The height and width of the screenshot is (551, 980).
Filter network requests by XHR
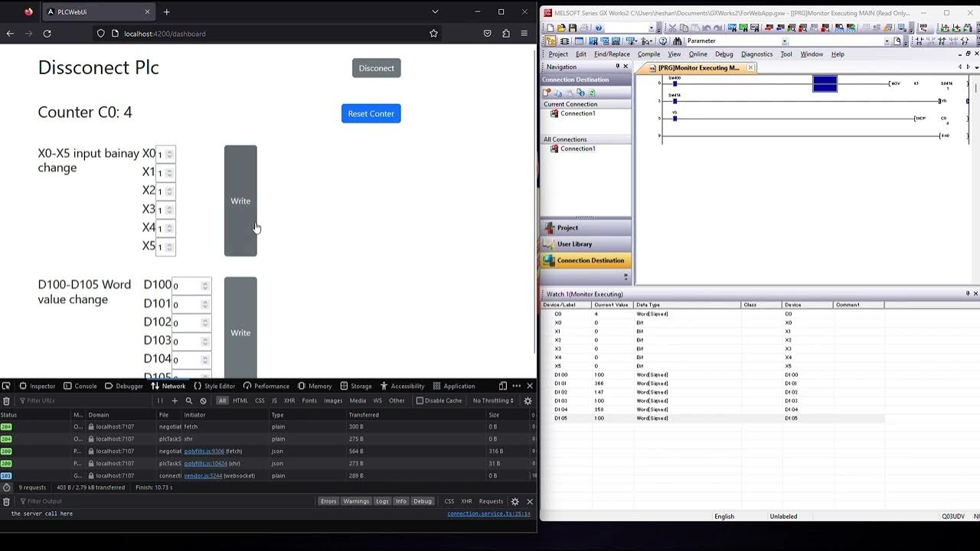point(289,400)
